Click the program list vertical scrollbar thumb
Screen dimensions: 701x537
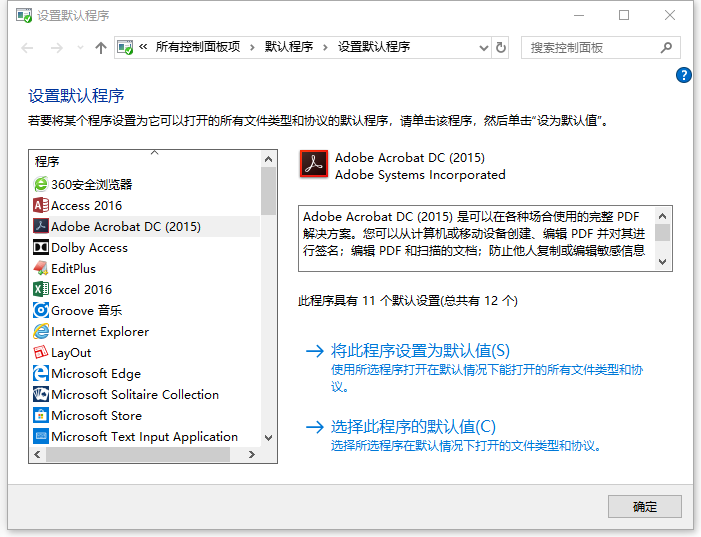click(x=268, y=191)
